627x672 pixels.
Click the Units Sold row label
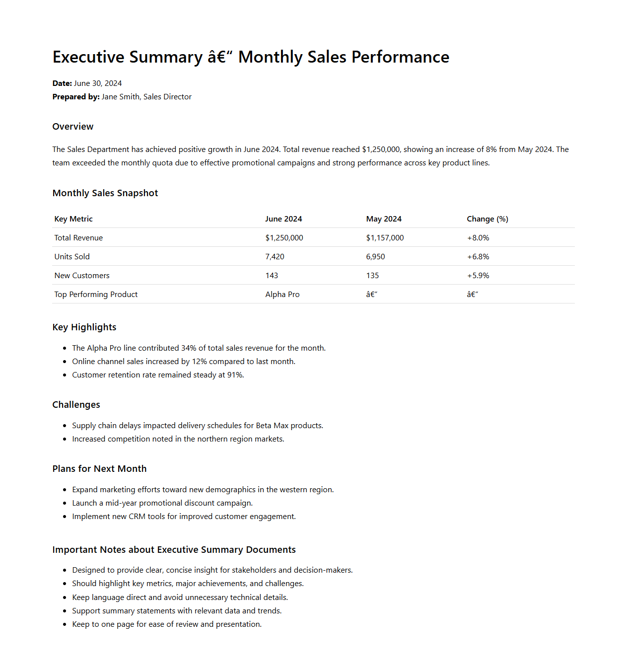click(x=72, y=257)
